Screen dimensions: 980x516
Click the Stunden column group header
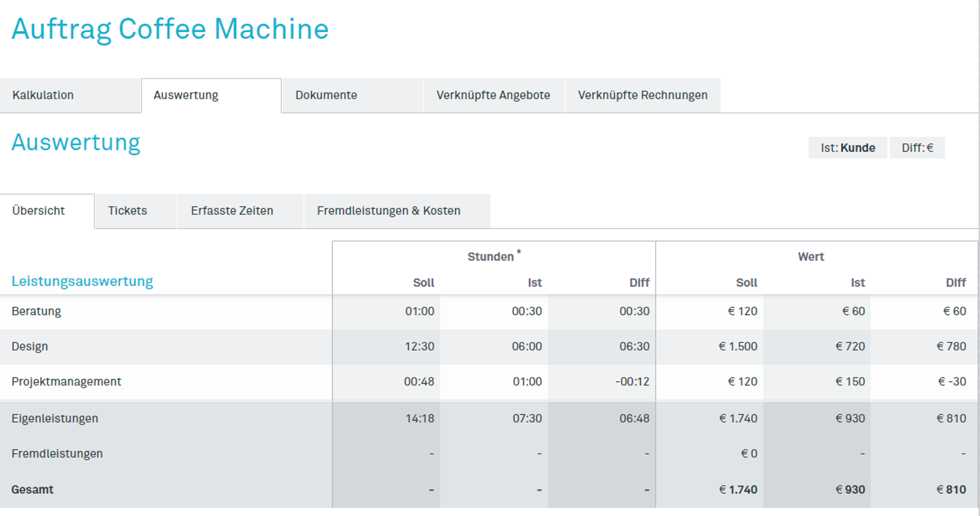[493, 256]
